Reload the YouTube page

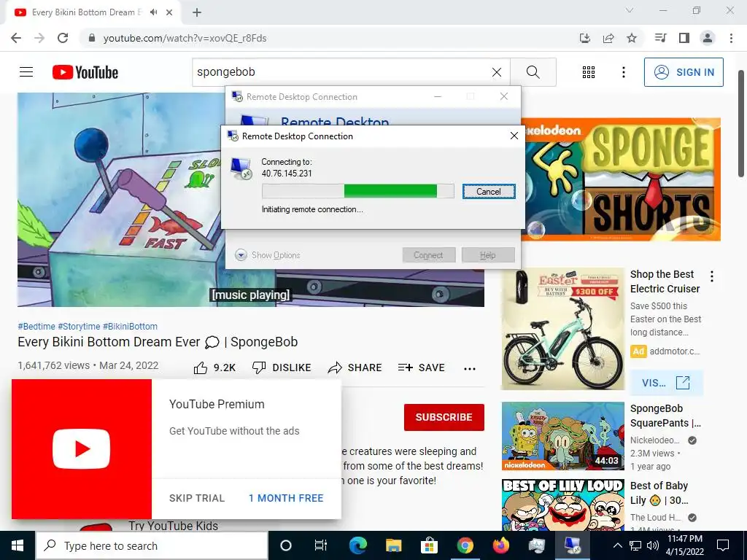63,38
